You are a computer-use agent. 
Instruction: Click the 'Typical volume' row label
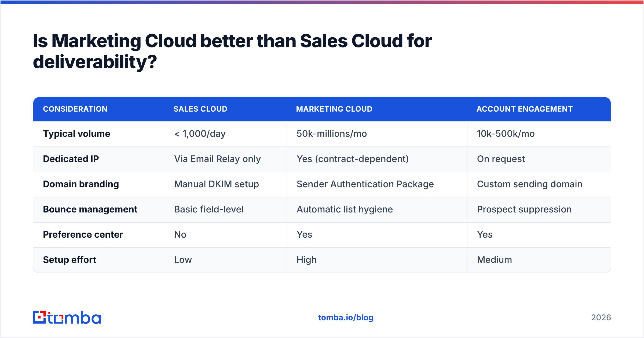click(x=77, y=134)
